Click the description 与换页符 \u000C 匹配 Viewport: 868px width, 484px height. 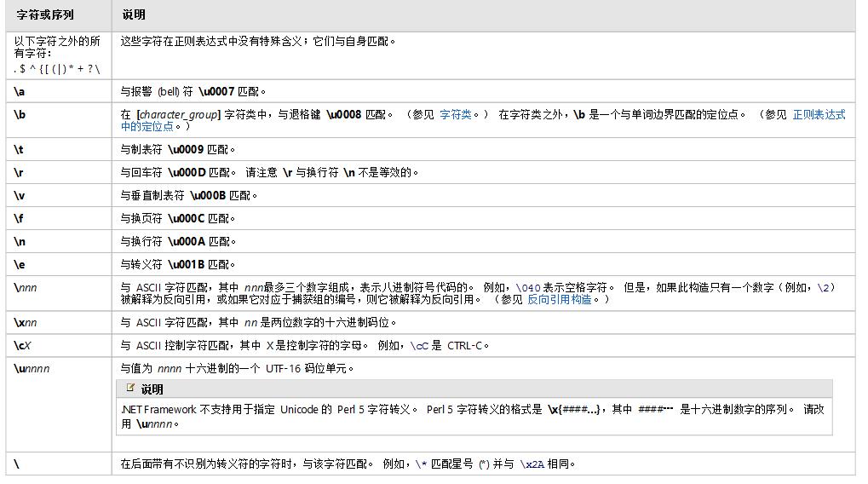(x=178, y=219)
